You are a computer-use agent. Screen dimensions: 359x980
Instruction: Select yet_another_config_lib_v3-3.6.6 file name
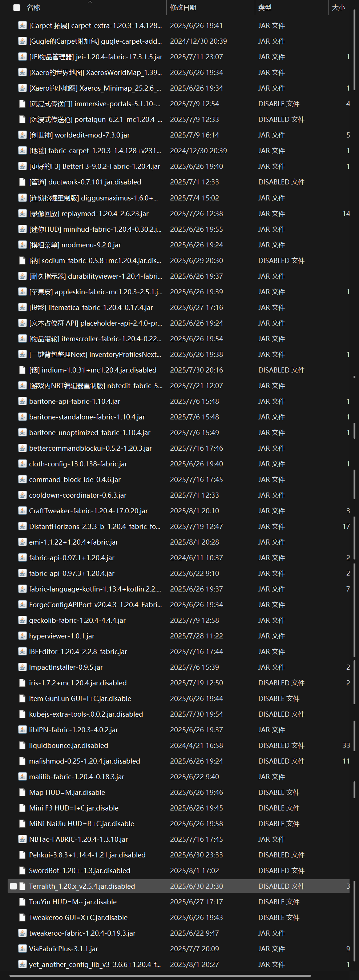click(95, 964)
